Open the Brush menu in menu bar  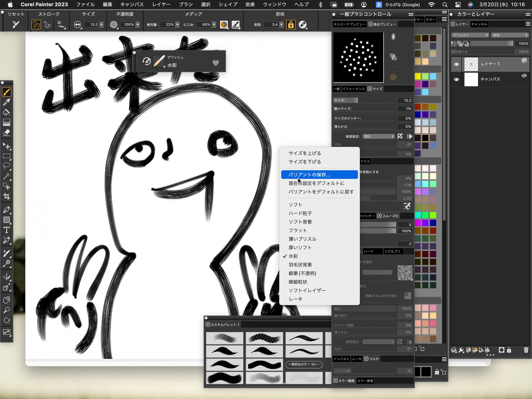pos(186,4)
